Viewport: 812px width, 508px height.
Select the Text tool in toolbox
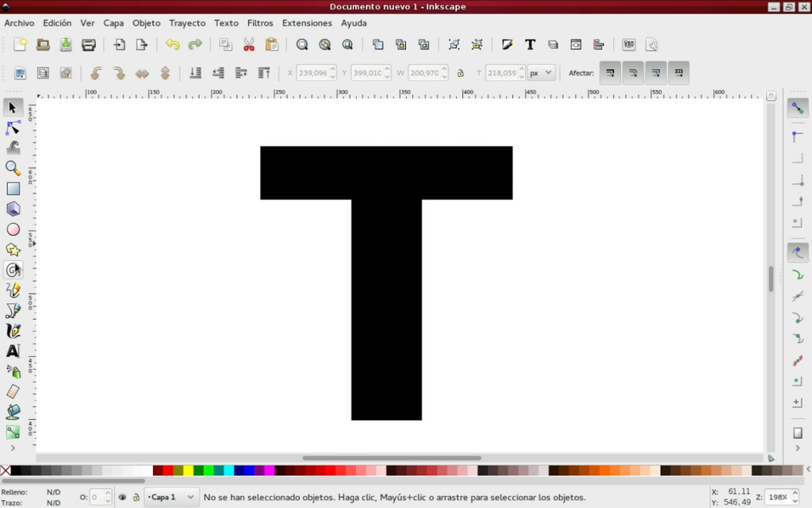tap(13, 351)
